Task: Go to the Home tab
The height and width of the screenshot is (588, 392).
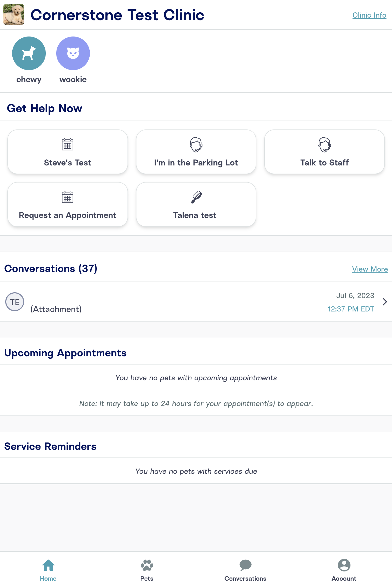Action: pos(48,570)
